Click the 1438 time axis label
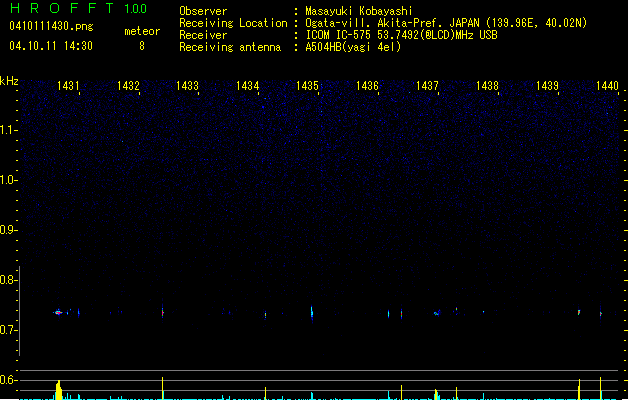This screenshot has height=400, width=629. point(487,85)
